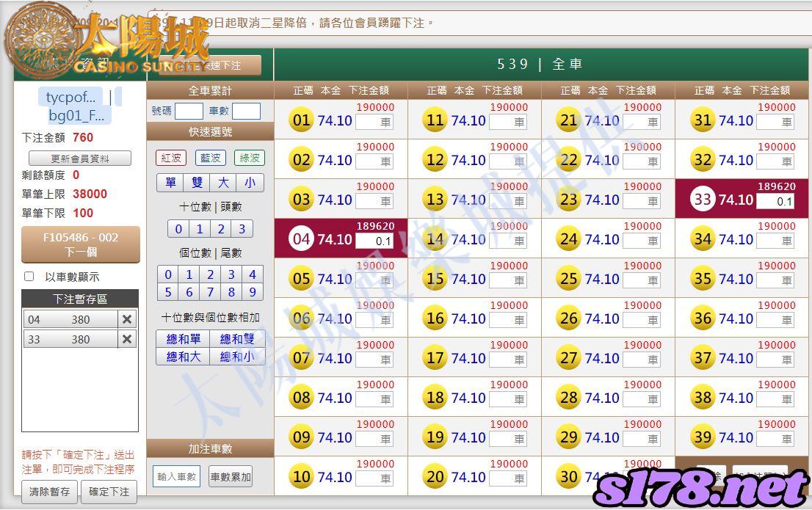Edit bet amount field for number 33
This screenshot has height=510, width=812.
(775, 201)
